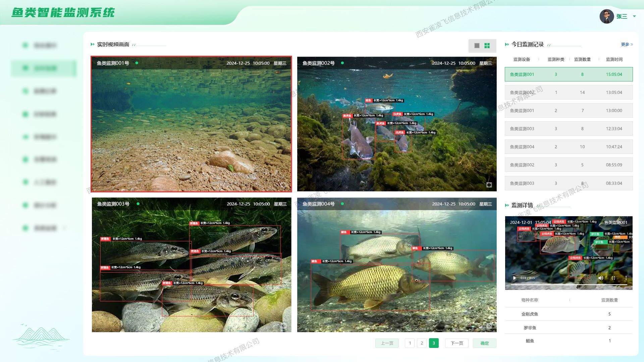Switch to four-grid layout icon
644x362 pixels.
(x=487, y=46)
